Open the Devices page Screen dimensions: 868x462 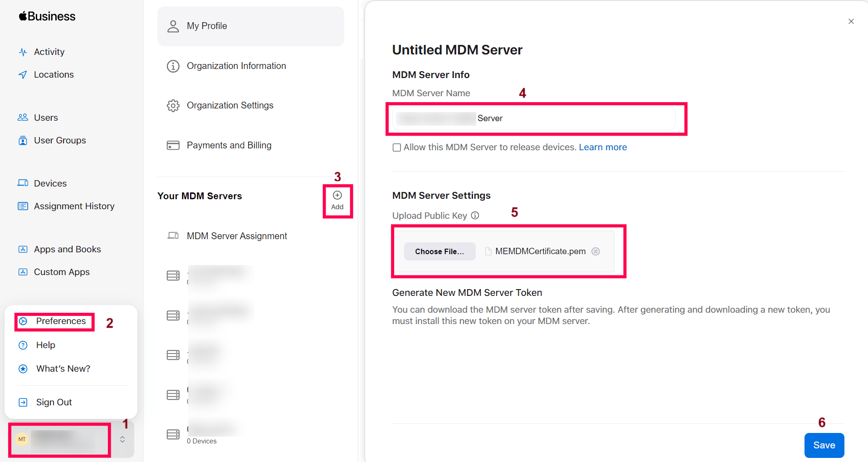[50, 183]
